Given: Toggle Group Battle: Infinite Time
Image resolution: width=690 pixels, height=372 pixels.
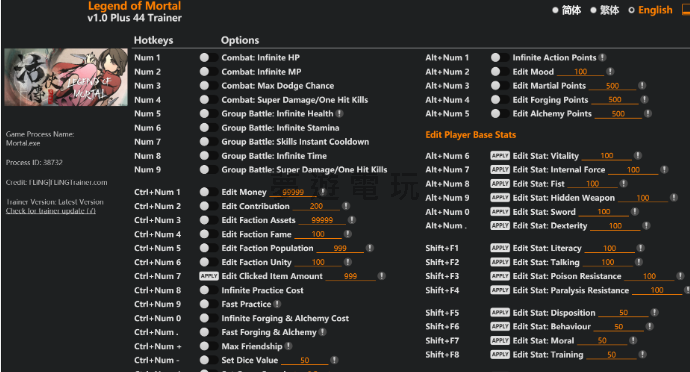Looking at the screenshot, I should (208, 156).
